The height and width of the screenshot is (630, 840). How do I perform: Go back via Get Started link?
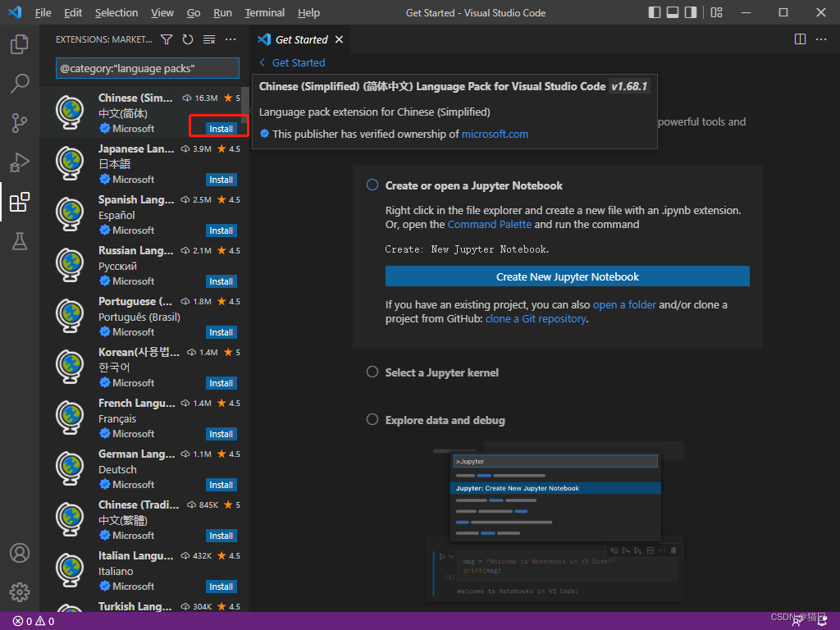point(293,62)
